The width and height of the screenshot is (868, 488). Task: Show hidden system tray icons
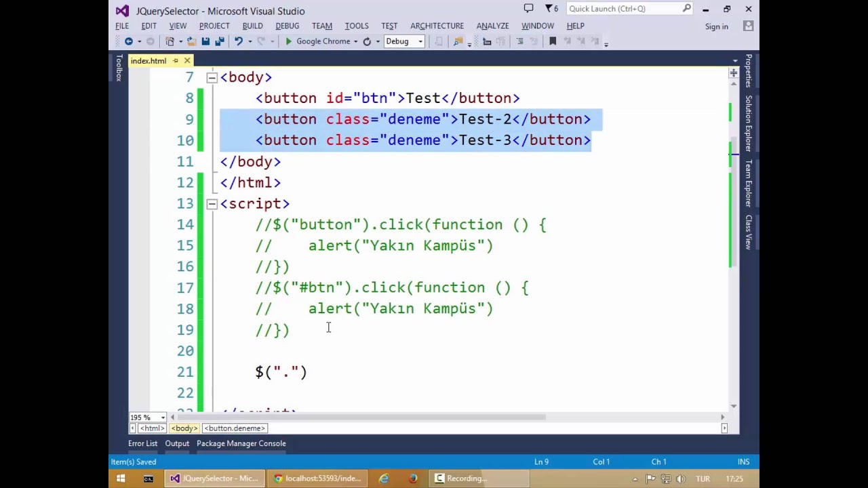pyautogui.click(x=635, y=479)
